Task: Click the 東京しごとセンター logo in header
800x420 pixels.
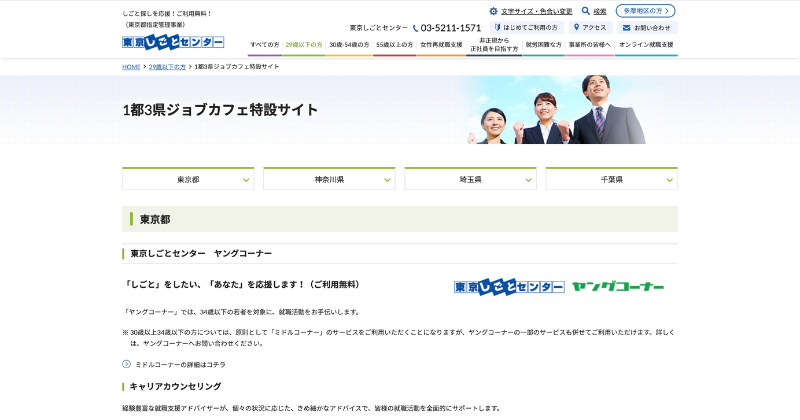Action: (x=173, y=42)
